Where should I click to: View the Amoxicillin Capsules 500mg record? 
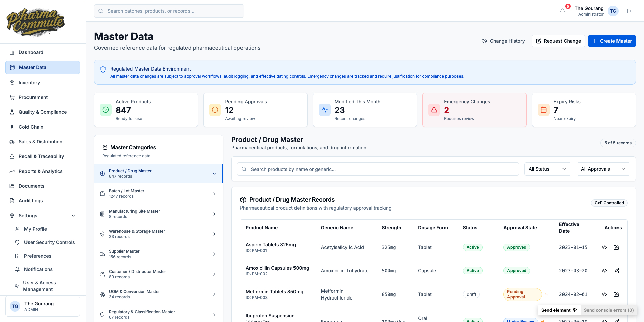coord(604,271)
